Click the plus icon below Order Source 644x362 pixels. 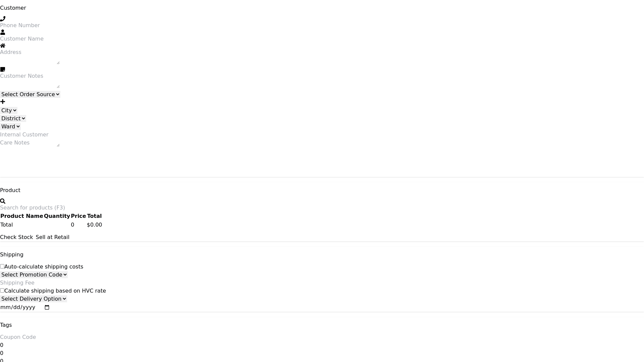coord(3,102)
